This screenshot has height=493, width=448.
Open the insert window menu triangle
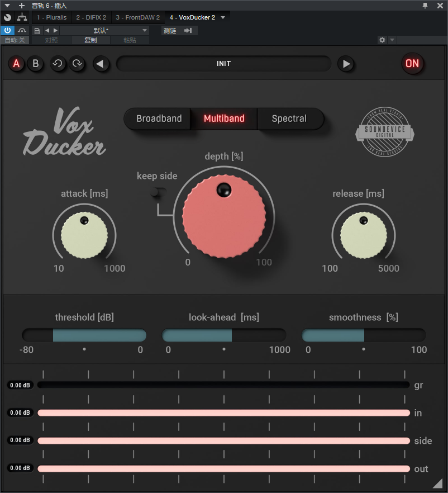[x=7, y=6]
